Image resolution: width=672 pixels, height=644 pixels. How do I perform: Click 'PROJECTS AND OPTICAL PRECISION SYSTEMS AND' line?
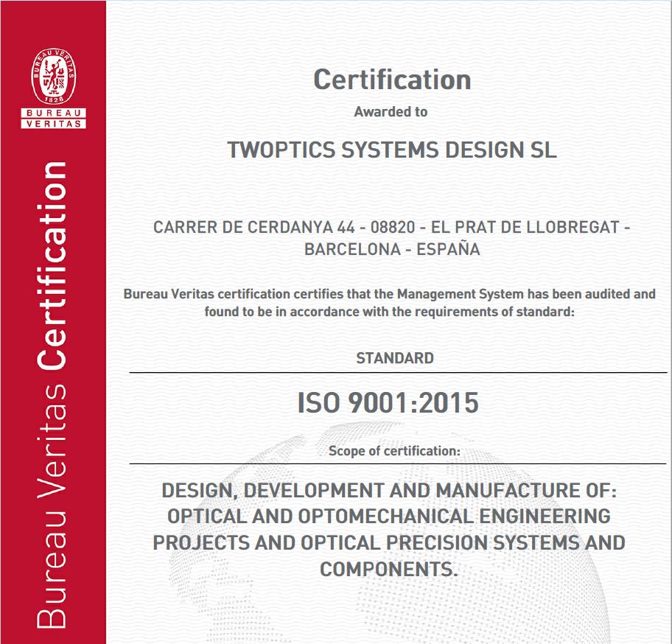click(x=389, y=543)
